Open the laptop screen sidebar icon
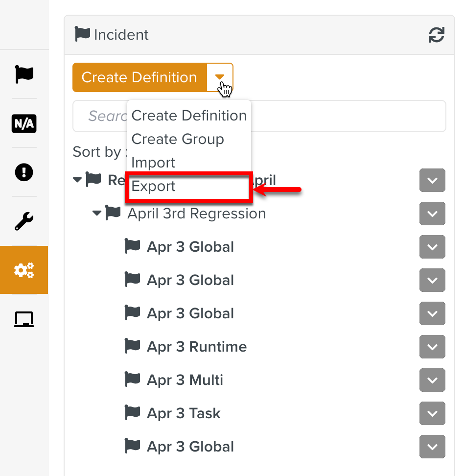 24,319
